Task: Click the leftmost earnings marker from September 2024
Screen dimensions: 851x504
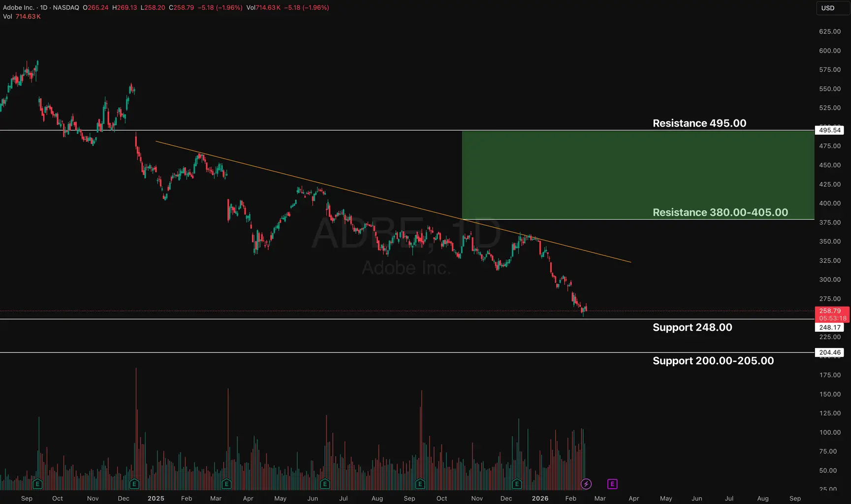Action: 37,484
